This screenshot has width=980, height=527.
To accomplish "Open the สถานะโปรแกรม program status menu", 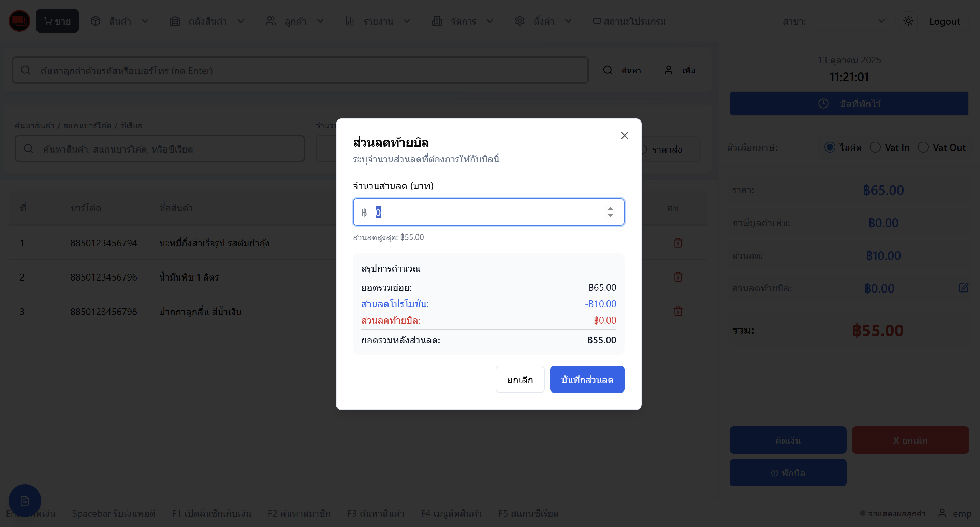I will point(629,21).
